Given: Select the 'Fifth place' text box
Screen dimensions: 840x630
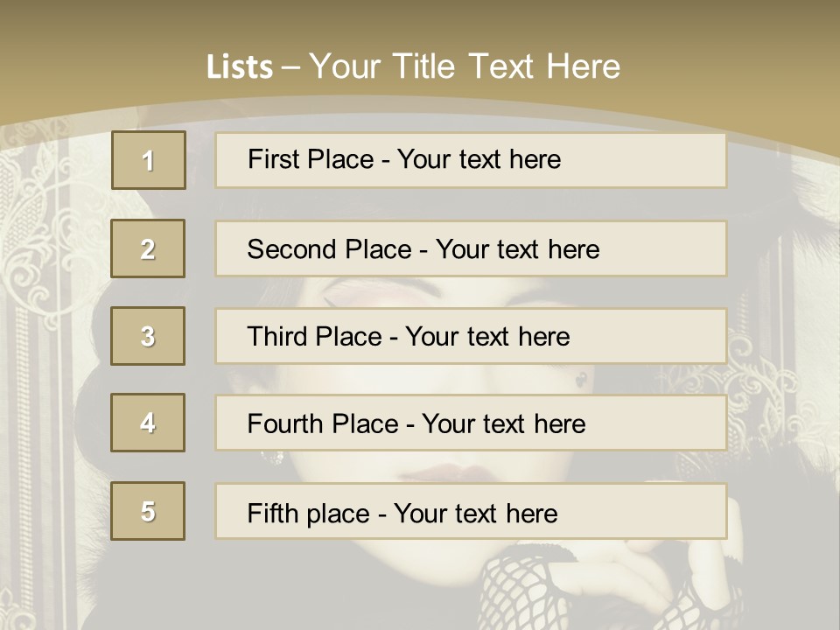Looking at the screenshot, I should point(471,512).
